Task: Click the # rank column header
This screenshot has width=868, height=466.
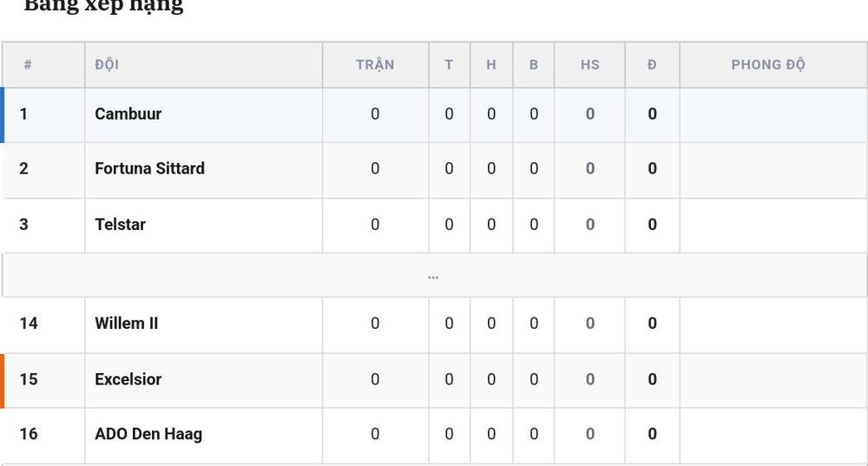Action: point(28,65)
